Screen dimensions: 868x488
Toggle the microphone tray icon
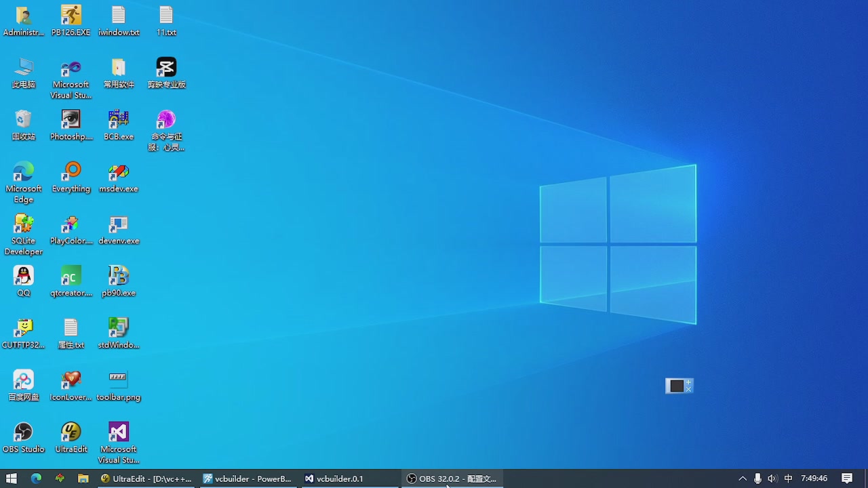(757, 479)
